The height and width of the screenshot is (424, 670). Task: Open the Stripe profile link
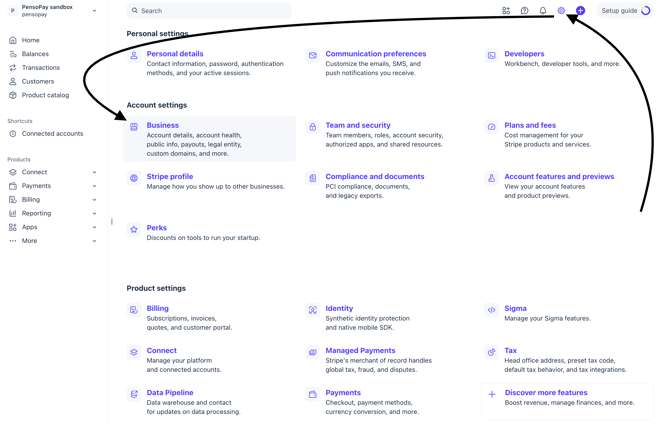(x=170, y=177)
